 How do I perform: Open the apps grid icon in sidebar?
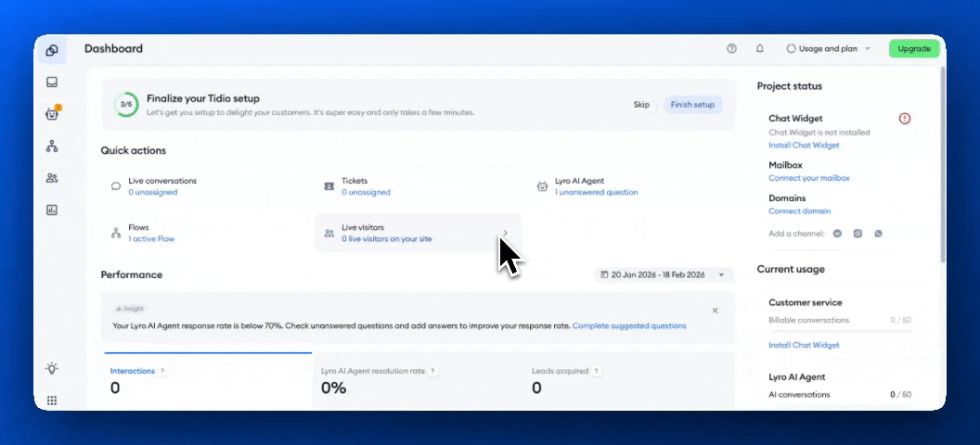52,400
